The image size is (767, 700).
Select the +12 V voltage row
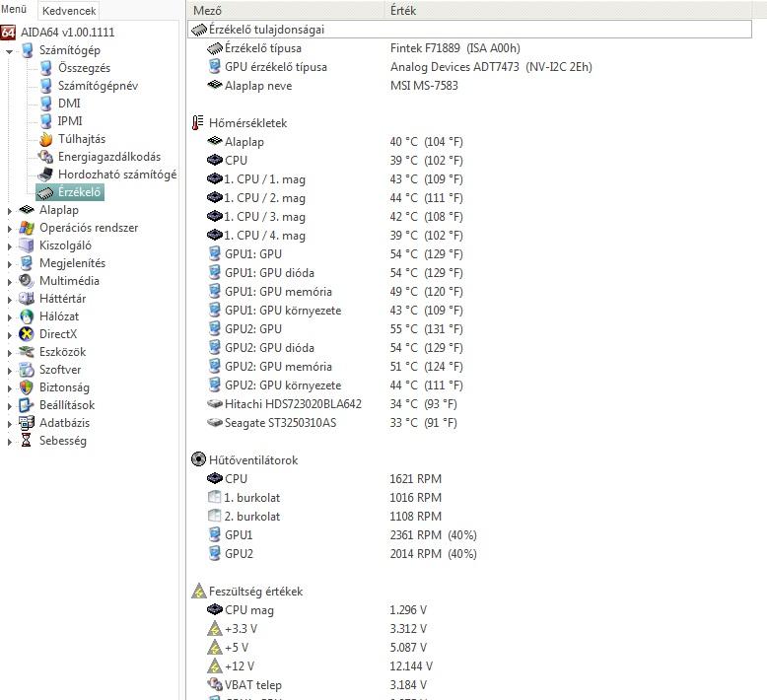pos(469,666)
